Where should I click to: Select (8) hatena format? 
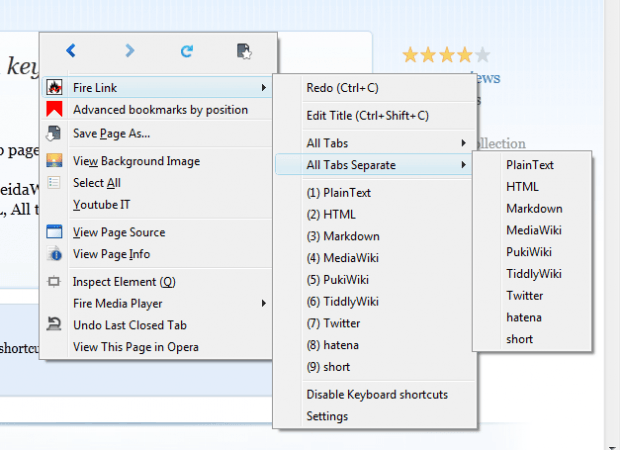[374, 345]
